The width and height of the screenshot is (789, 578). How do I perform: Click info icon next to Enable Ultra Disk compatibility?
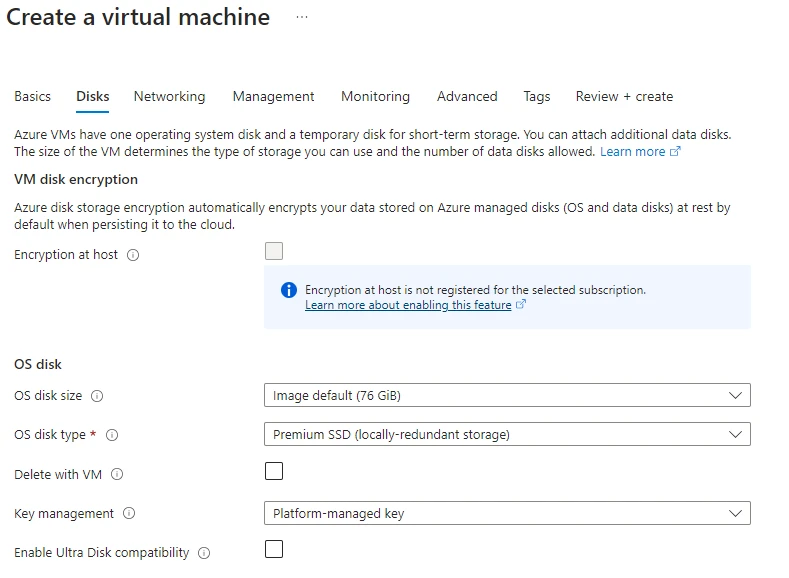point(204,553)
